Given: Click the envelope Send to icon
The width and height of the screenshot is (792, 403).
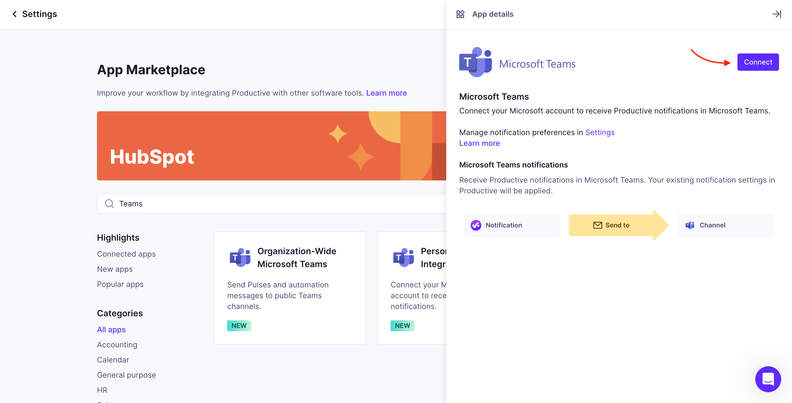Looking at the screenshot, I should [597, 225].
